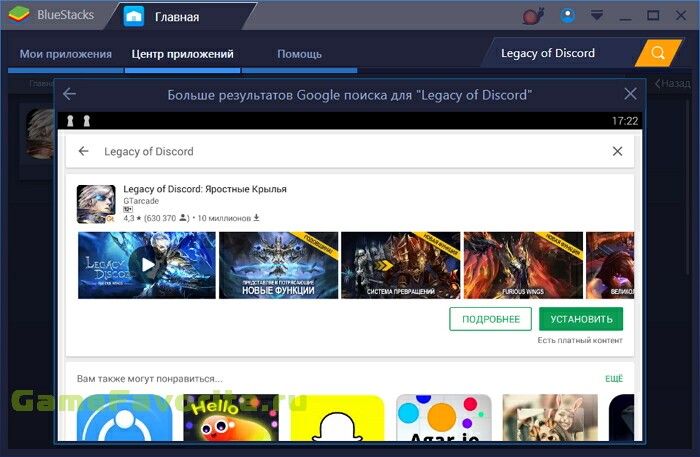700x457 pixels.
Task: Click the ПОДРОБНЕЕ button
Action: tap(491, 319)
